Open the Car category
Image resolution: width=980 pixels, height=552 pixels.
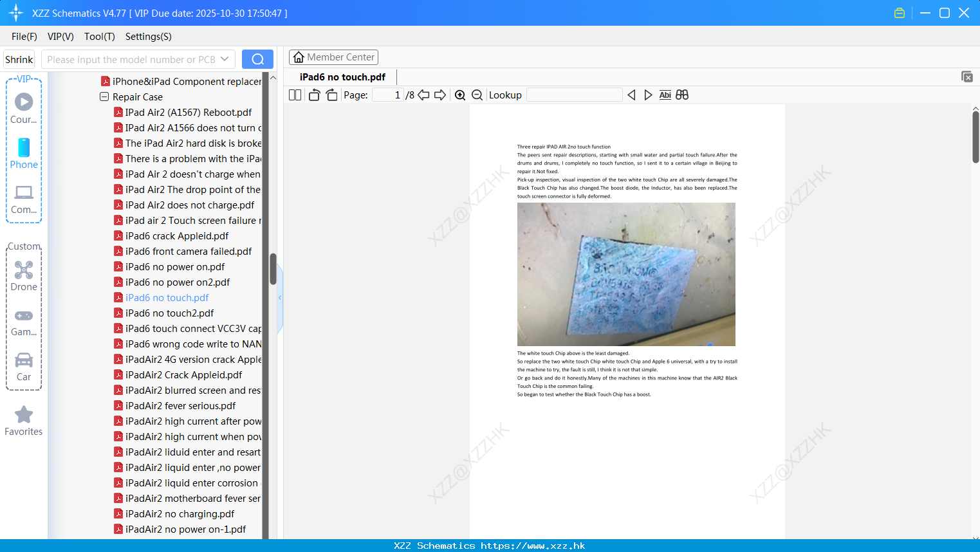pyautogui.click(x=24, y=367)
